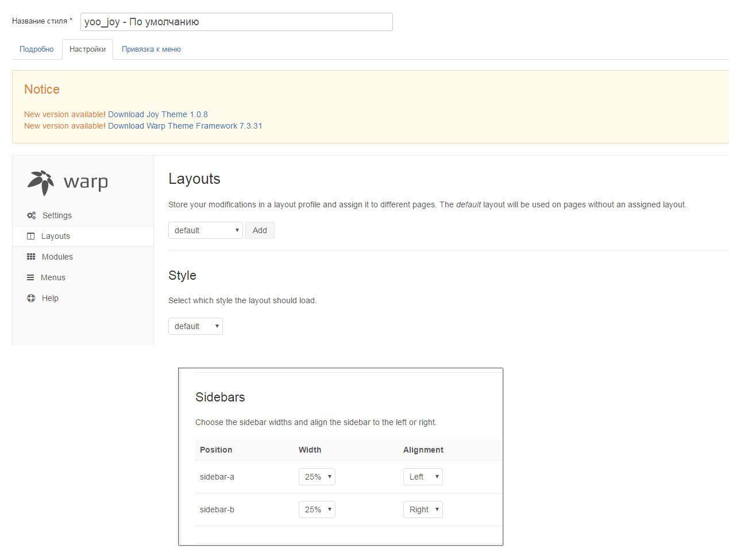
Task: Switch to the Подробно tab
Action: 37,49
